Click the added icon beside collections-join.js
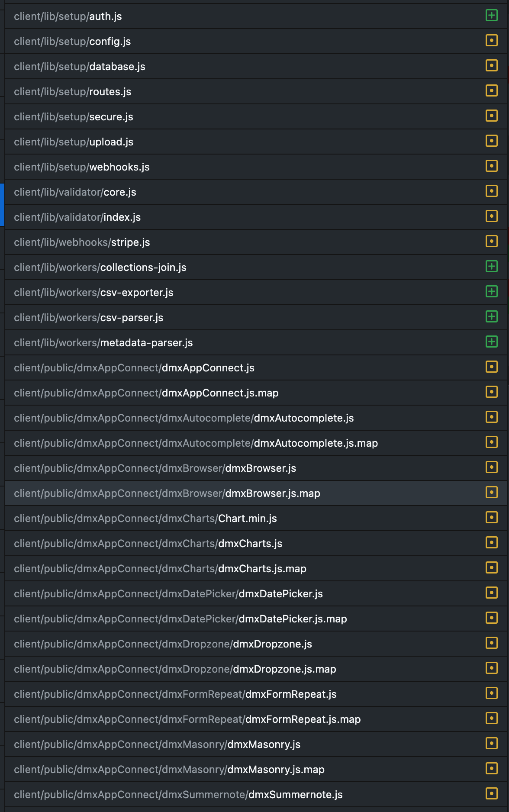 (491, 267)
